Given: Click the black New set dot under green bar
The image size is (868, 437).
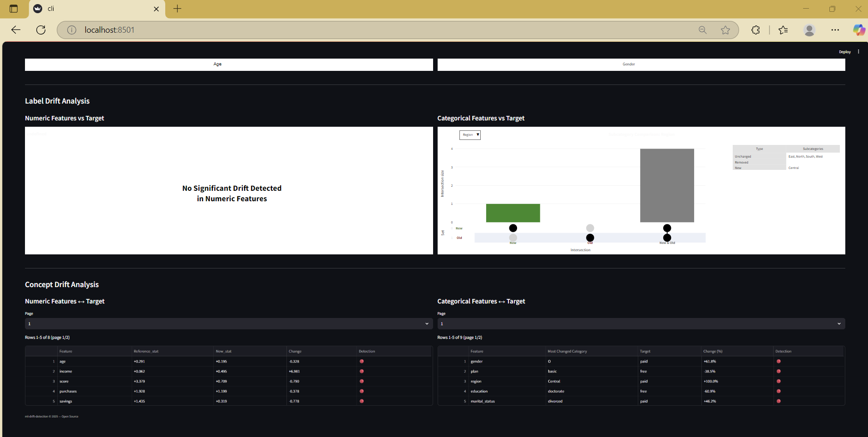Looking at the screenshot, I should 513,228.
